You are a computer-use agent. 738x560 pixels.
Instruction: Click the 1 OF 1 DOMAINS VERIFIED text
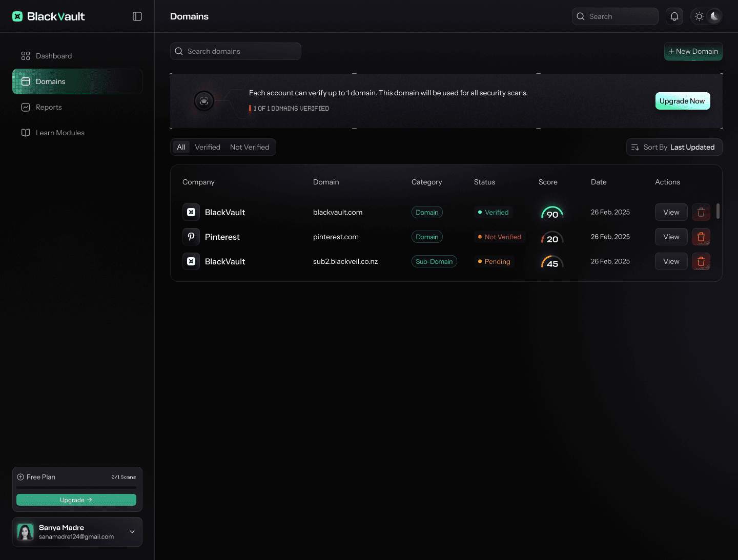click(x=291, y=109)
